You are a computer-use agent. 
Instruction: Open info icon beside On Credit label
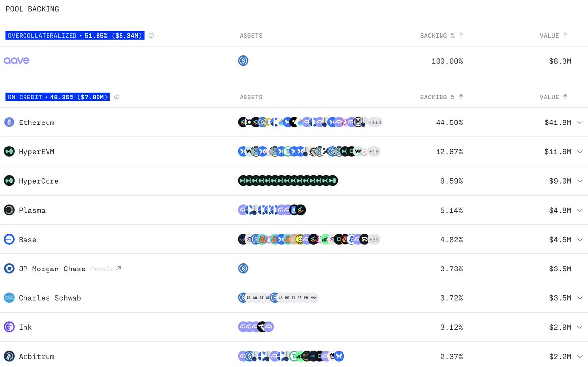[117, 97]
